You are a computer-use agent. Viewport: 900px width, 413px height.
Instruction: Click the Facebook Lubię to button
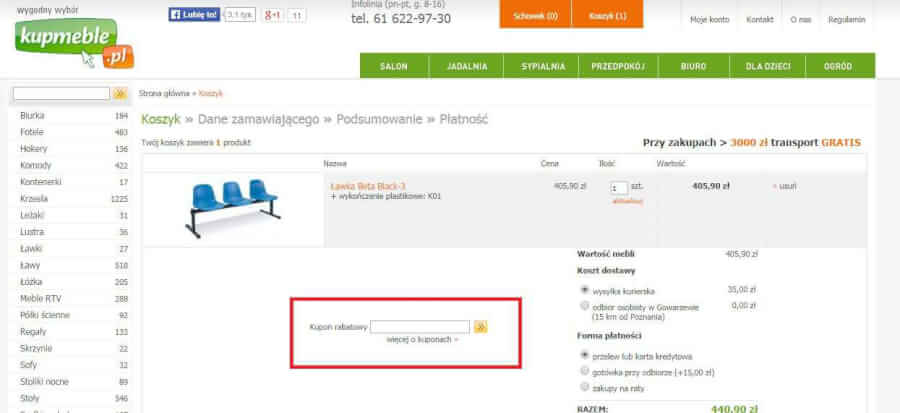(x=194, y=15)
